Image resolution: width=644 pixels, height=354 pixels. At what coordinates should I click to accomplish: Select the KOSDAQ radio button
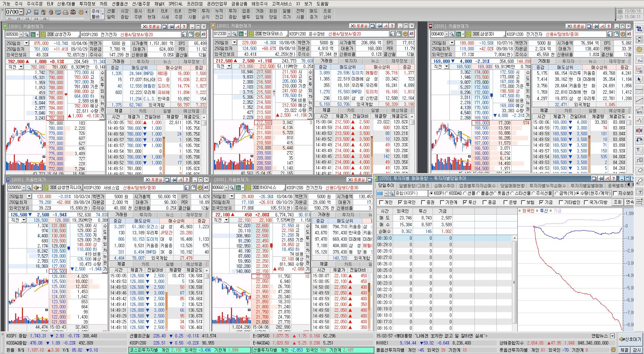click(x=447, y=193)
